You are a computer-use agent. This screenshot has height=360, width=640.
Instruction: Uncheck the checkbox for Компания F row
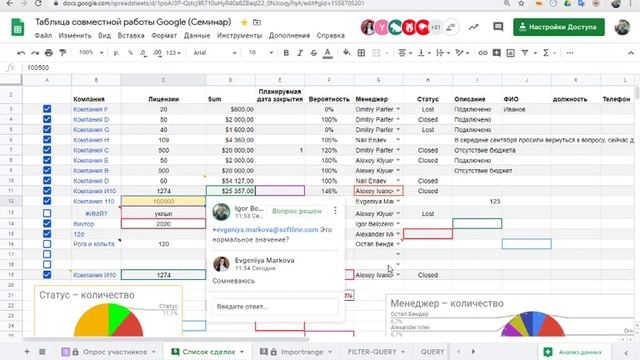47,109
